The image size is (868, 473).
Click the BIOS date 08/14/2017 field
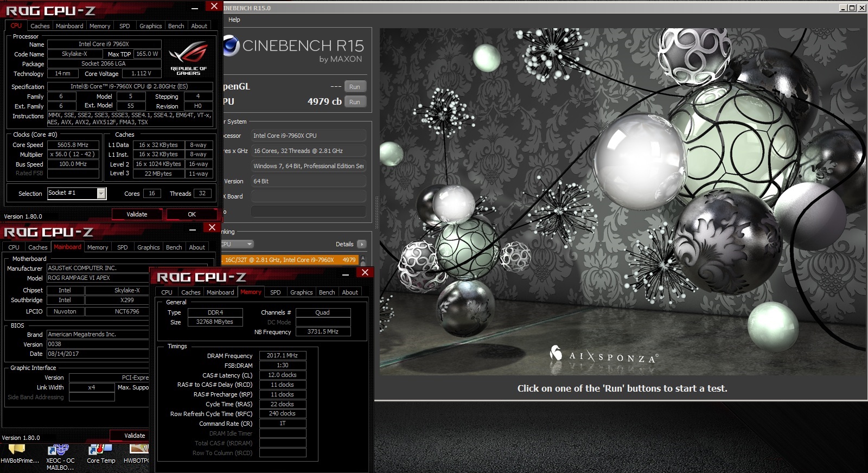point(98,354)
